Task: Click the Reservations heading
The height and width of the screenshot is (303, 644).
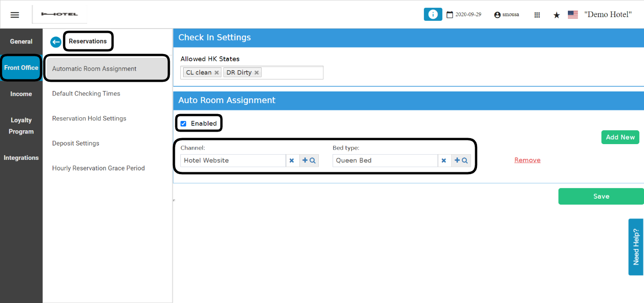Action: (x=88, y=41)
